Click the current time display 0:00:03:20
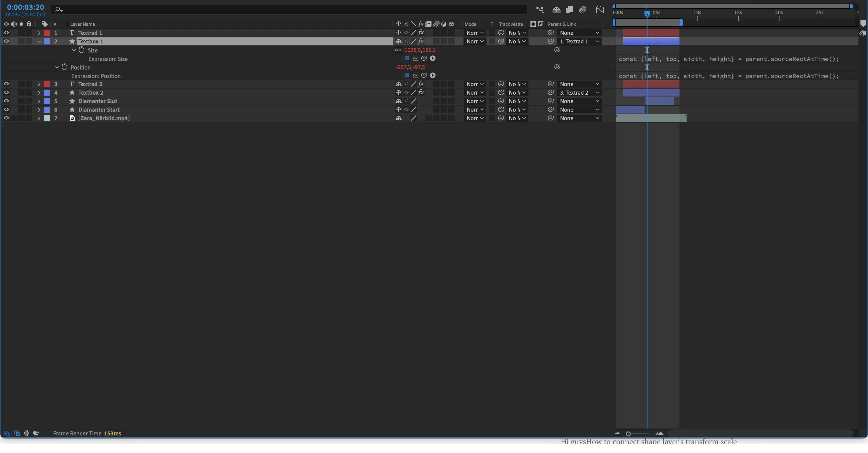 25,7
